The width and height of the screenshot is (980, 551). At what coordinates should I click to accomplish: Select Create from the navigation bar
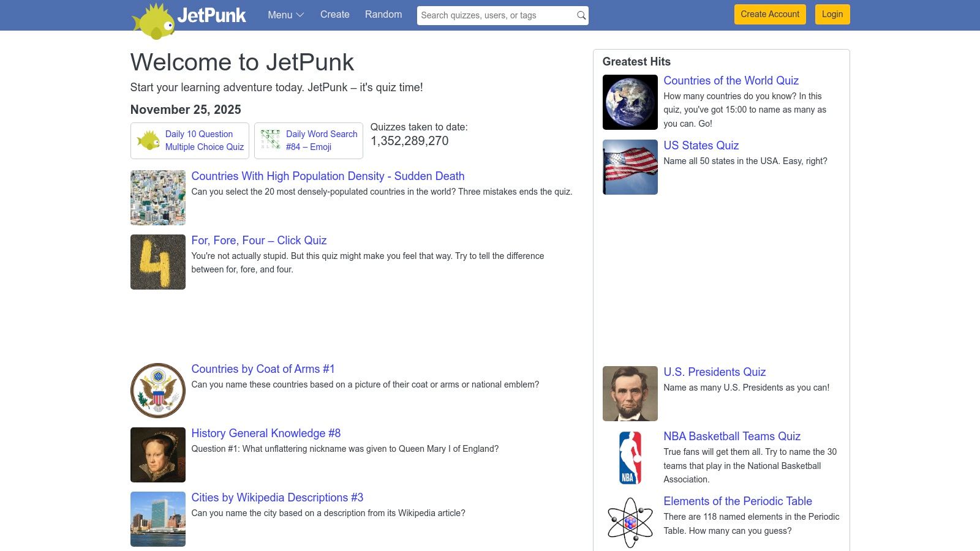click(334, 15)
